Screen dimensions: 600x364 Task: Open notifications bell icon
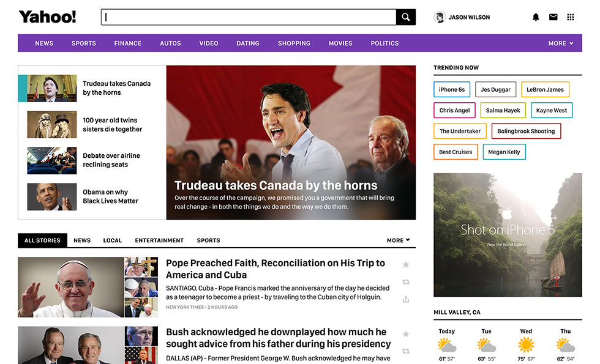pos(536,17)
